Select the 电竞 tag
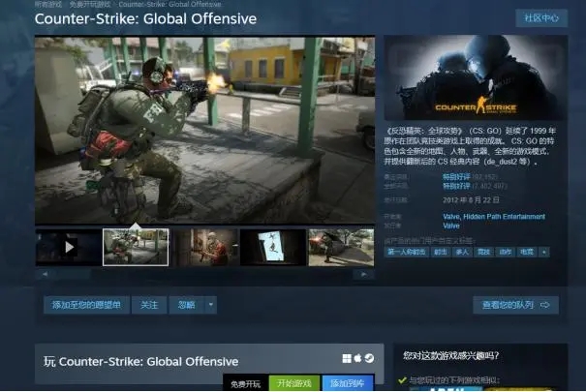Image resolution: width=586 pixels, height=392 pixels. tap(527, 252)
